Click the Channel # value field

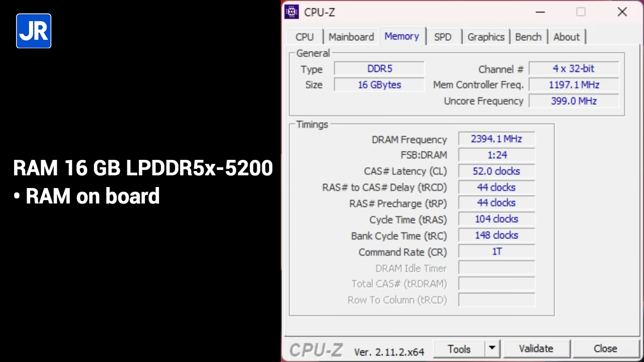pyautogui.click(x=573, y=69)
